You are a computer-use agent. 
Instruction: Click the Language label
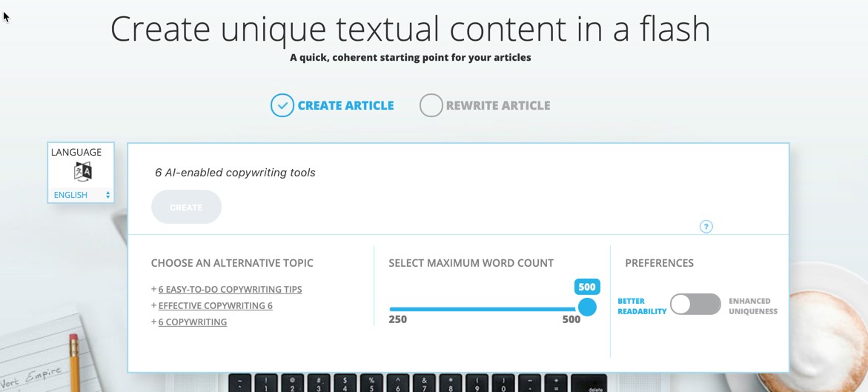[76, 152]
